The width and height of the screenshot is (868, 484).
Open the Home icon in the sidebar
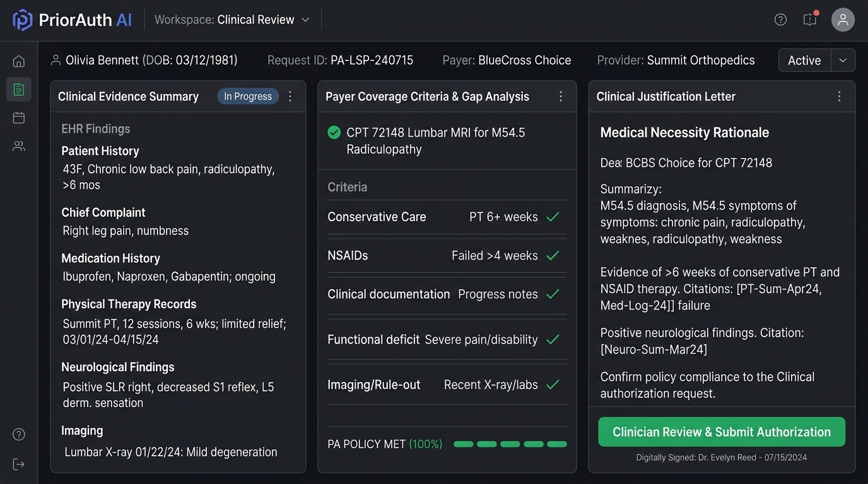coord(19,61)
